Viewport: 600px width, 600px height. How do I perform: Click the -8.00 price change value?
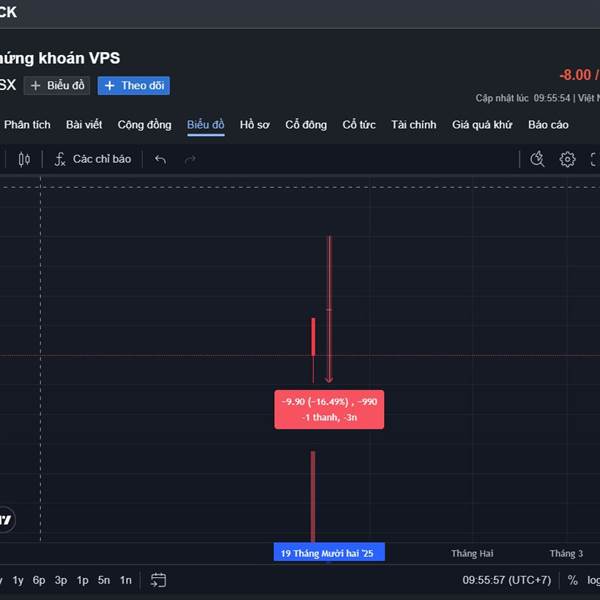click(x=575, y=75)
